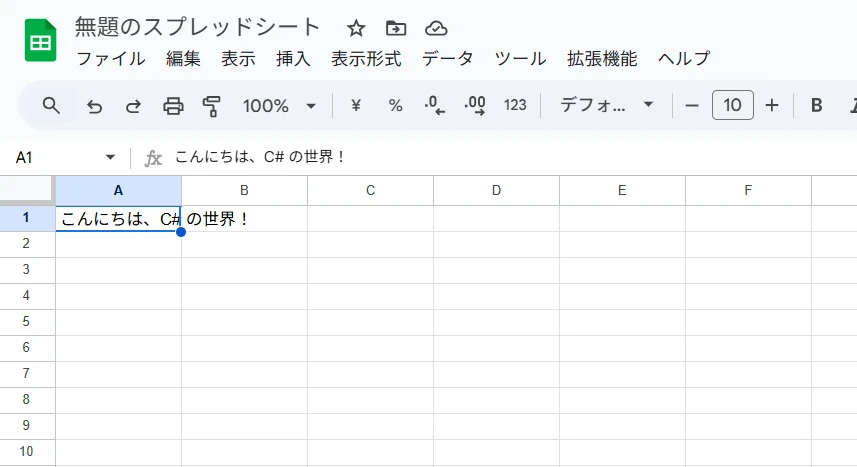Open the 表示形式 menu
Viewport: 857px width, 467px height.
(366, 59)
